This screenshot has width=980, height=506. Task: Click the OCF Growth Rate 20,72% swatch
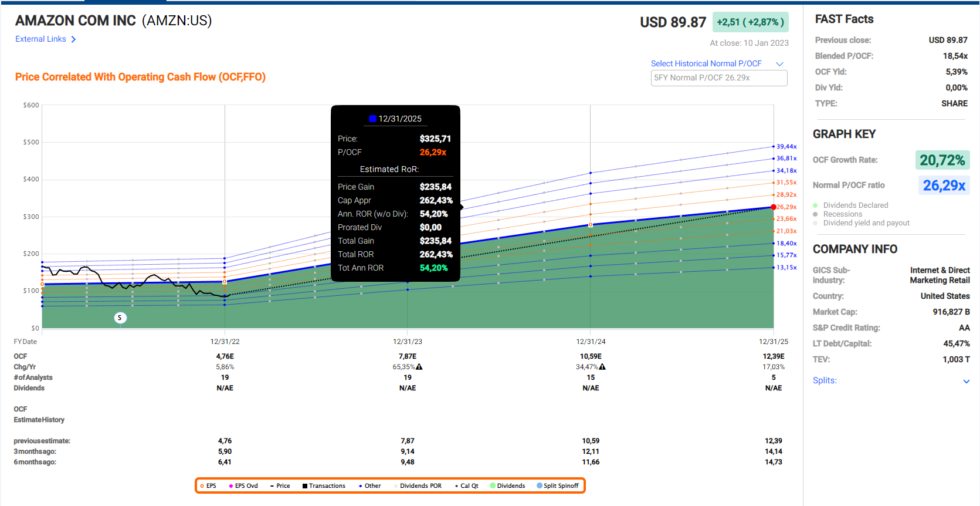point(942,160)
